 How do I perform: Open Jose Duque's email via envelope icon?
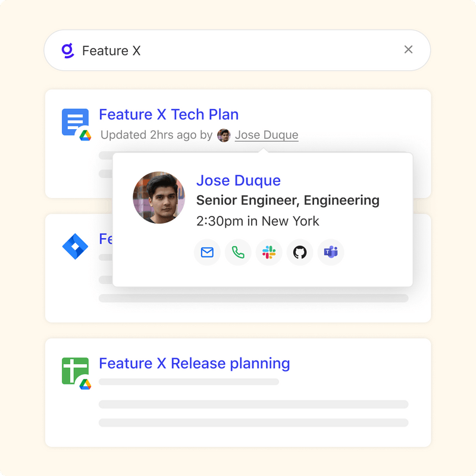click(x=207, y=252)
